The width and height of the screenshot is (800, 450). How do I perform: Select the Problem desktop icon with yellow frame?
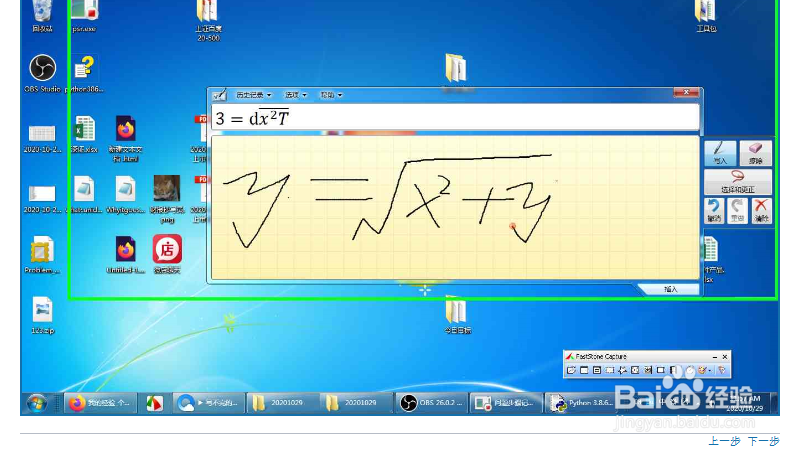pos(42,255)
